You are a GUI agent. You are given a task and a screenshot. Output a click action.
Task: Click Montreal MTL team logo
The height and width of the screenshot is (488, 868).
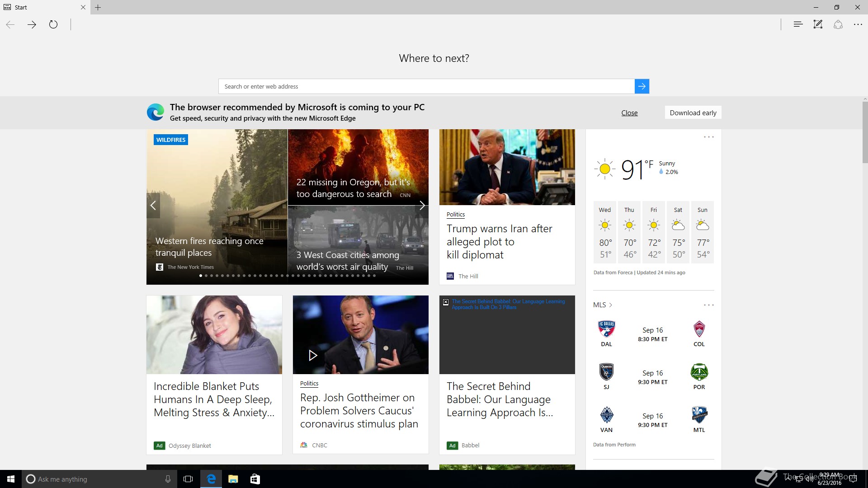[x=699, y=415]
